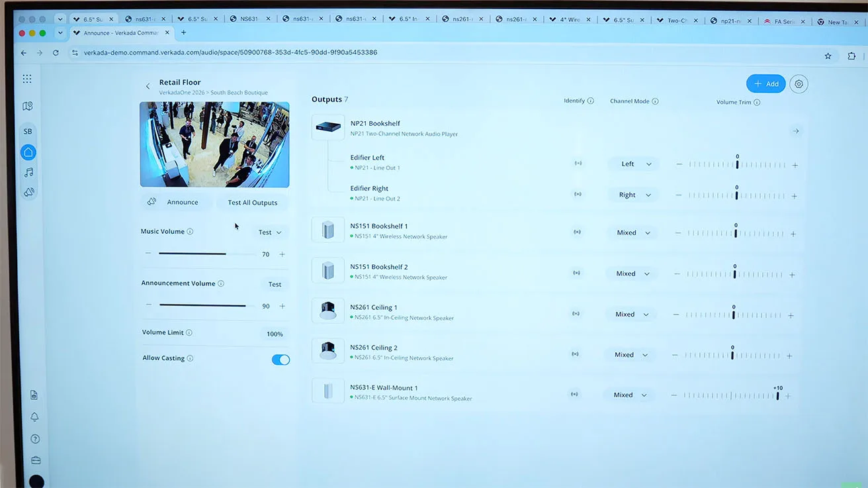Image resolution: width=868 pixels, height=488 pixels.
Task: Change Edifier Right channel mode dropdown
Action: (x=633, y=195)
